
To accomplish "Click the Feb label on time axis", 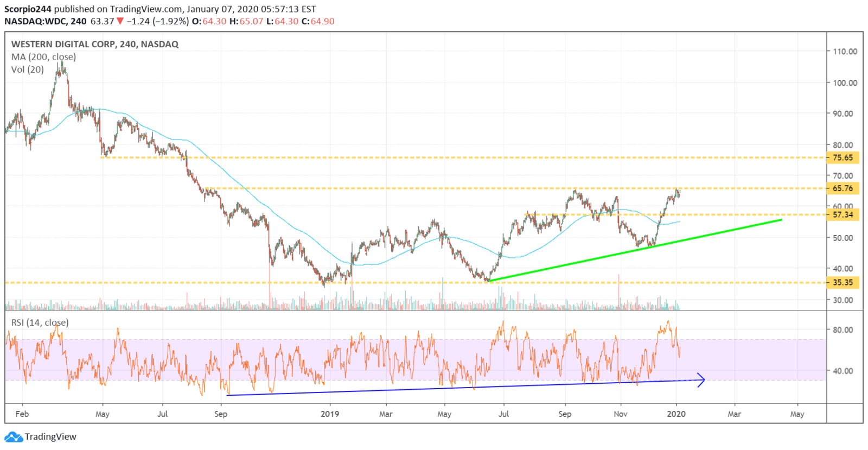I will pos(22,414).
